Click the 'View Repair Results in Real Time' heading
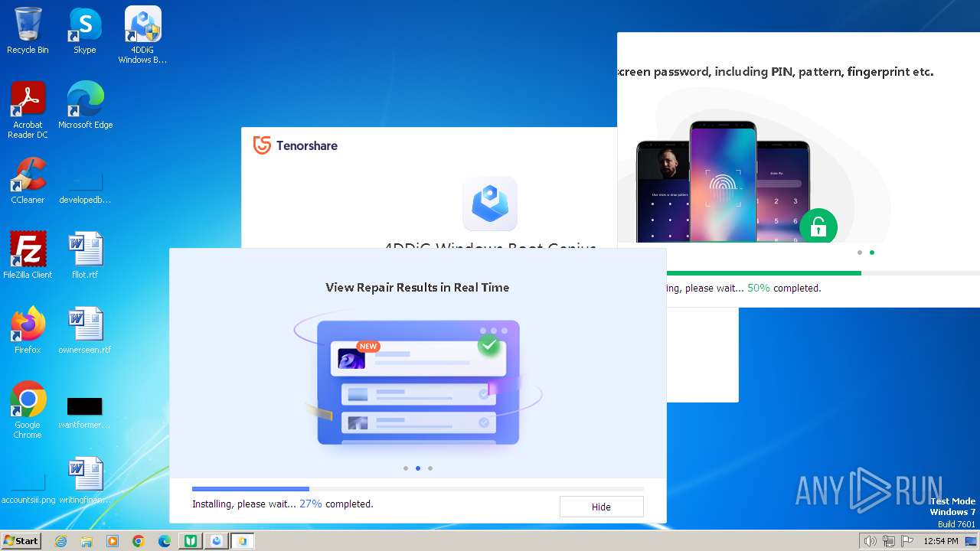The height and width of the screenshot is (551, 980). pyautogui.click(x=417, y=288)
